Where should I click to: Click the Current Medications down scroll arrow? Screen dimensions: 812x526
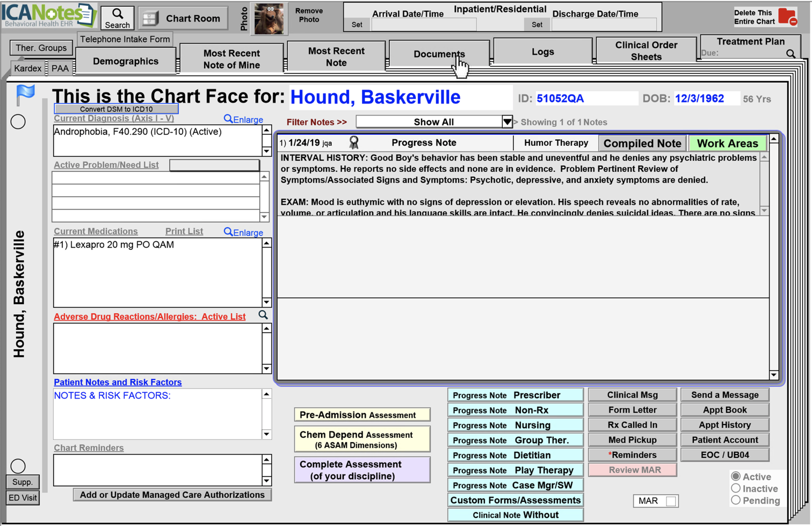coord(266,302)
